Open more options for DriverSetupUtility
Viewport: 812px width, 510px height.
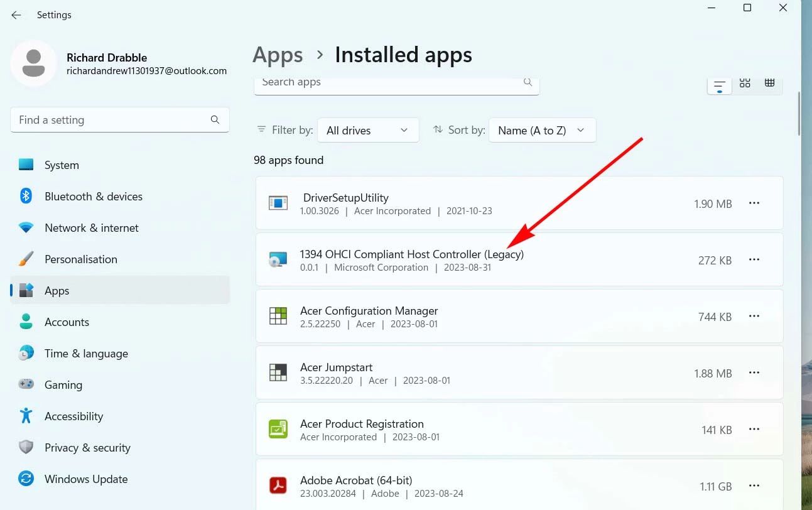pyautogui.click(x=754, y=203)
